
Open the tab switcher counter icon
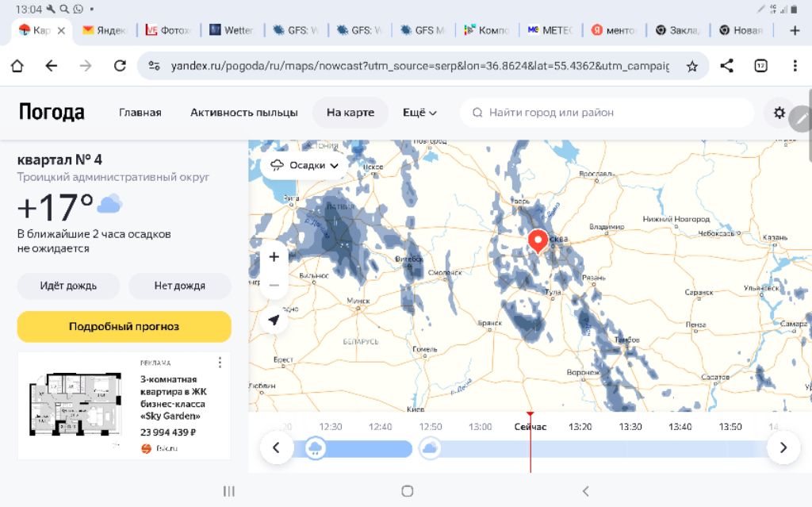point(760,66)
